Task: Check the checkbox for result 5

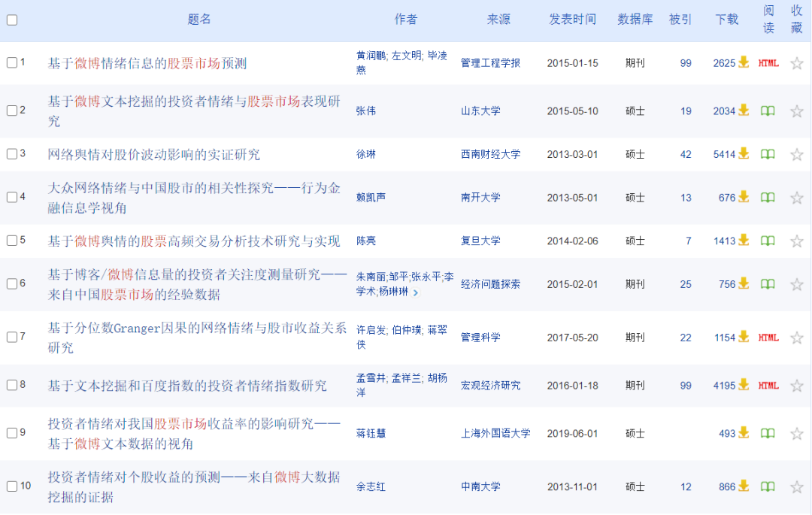Action: point(12,240)
